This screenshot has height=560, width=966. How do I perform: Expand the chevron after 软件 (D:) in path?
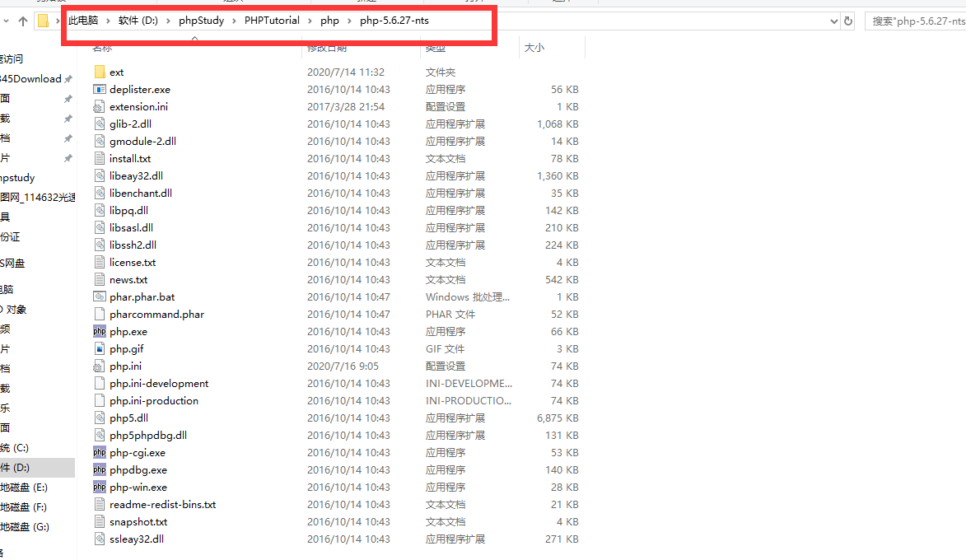point(168,21)
